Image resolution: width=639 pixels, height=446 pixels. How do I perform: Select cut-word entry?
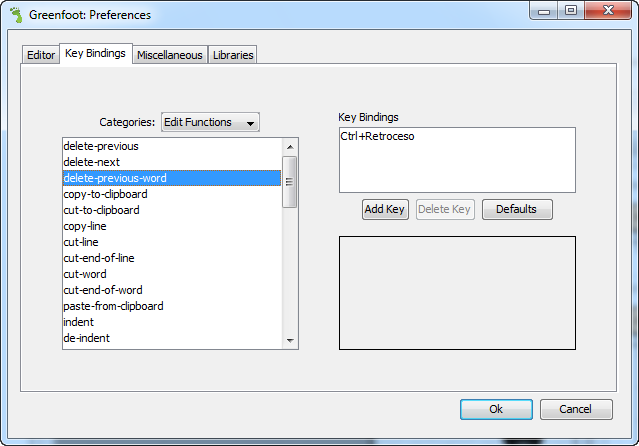click(x=172, y=274)
